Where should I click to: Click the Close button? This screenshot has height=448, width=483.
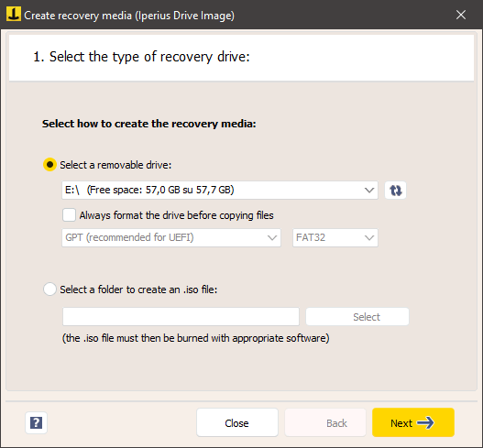pyautogui.click(x=237, y=422)
